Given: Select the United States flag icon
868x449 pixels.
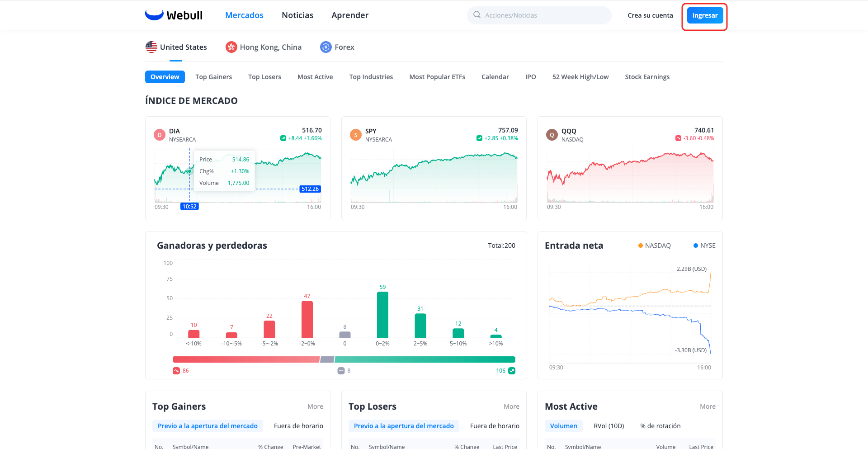Looking at the screenshot, I should coord(151,47).
